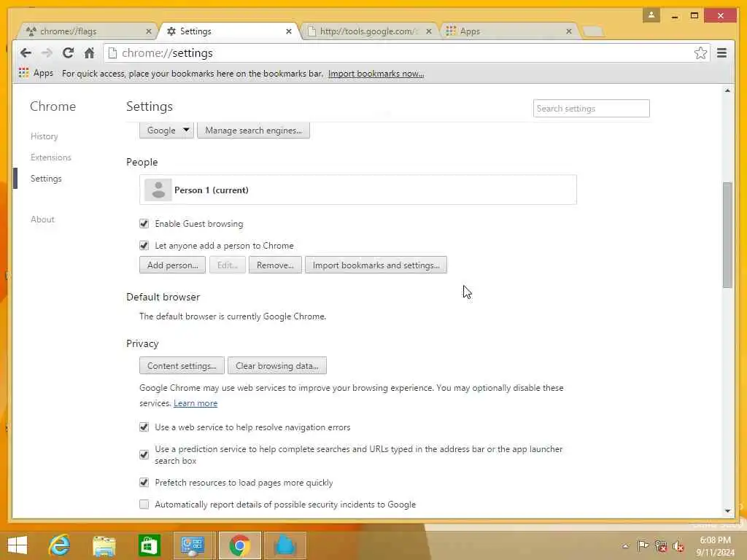The height and width of the screenshot is (560, 747).
Task: Open Content settings
Action: 182,366
